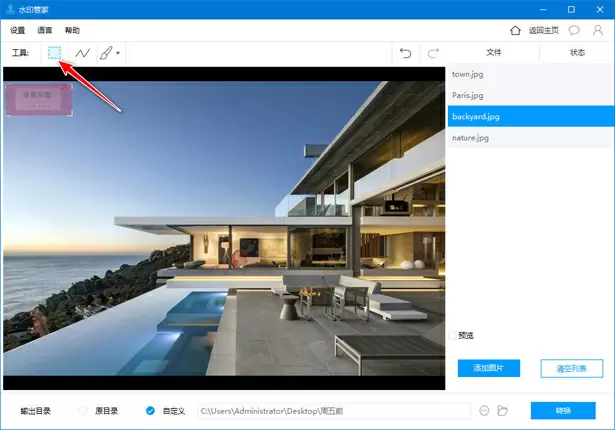Open the 帮助 menu
This screenshot has width=615, height=430.
(72, 30)
